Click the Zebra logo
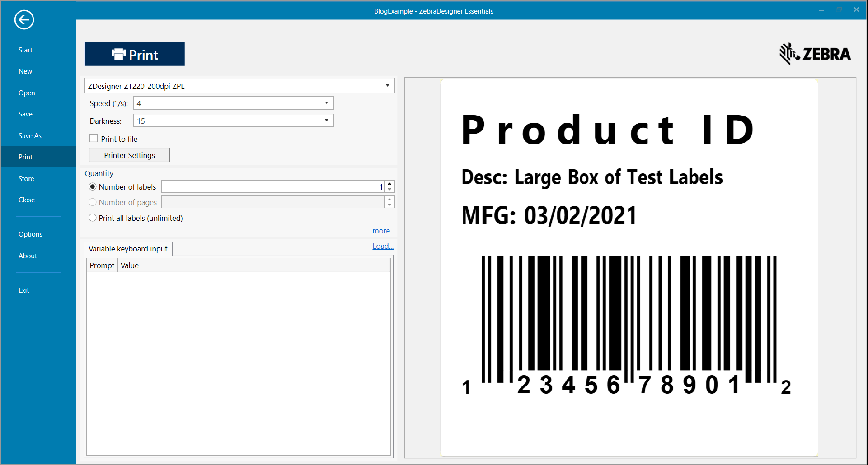 815,53
